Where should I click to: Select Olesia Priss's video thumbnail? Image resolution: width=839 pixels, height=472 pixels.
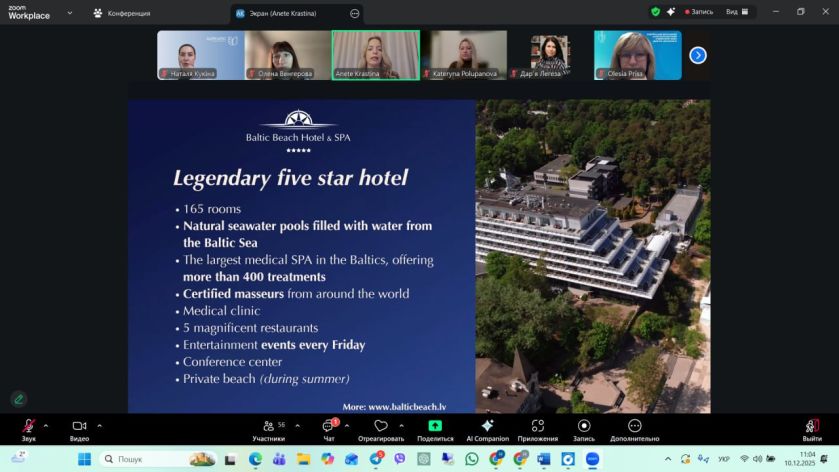click(638, 55)
